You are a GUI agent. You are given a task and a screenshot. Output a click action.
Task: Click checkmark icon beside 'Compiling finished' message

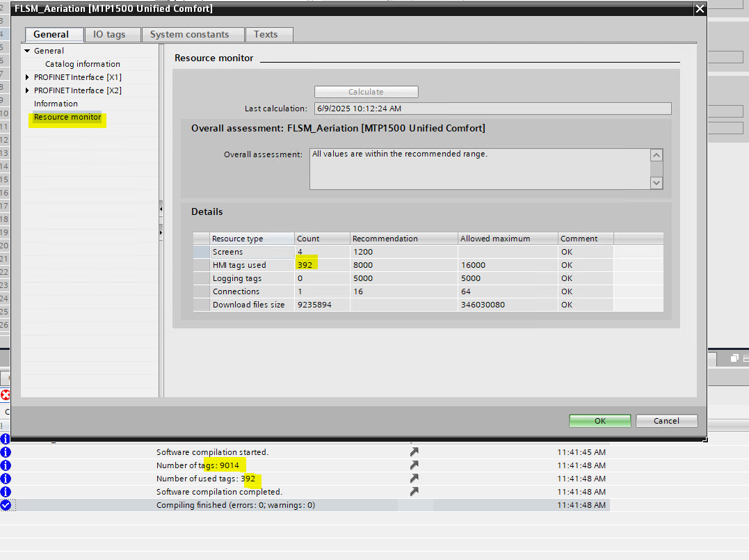click(x=6, y=505)
